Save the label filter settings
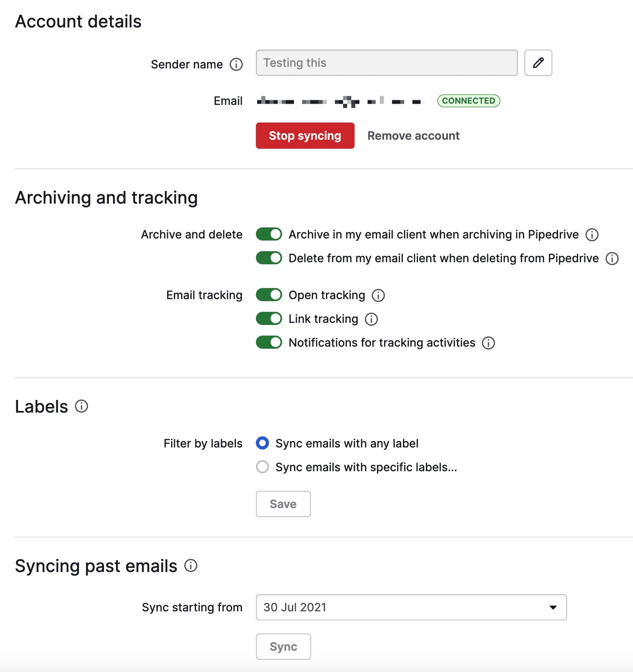 point(283,504)
